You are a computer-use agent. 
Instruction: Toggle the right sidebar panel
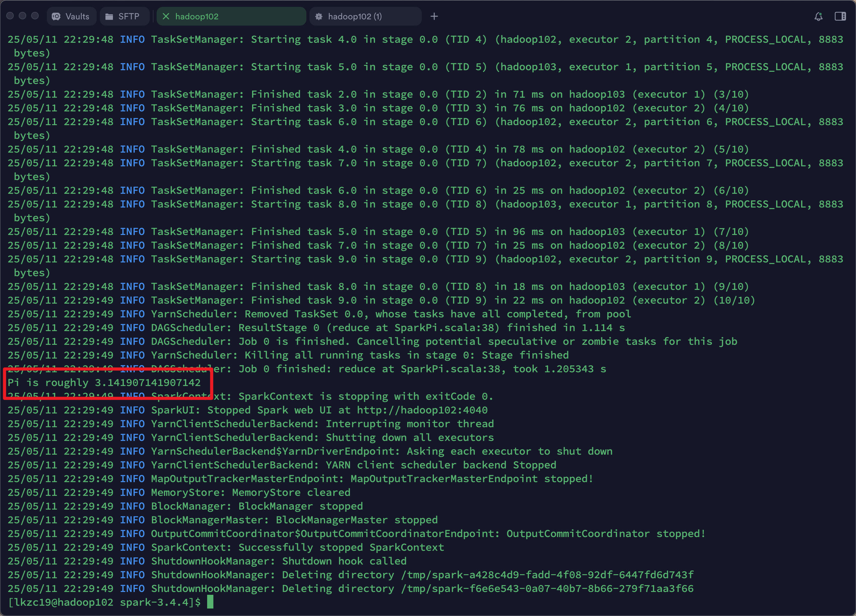pyautogui.click(x=840, y=16)
